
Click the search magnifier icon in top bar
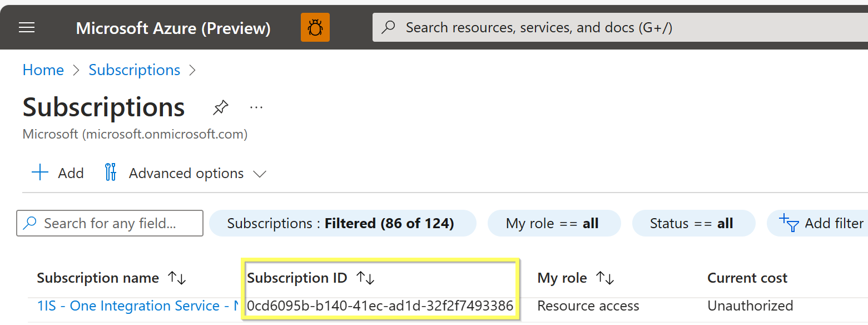pyautogui.click(x=389, y=27)
